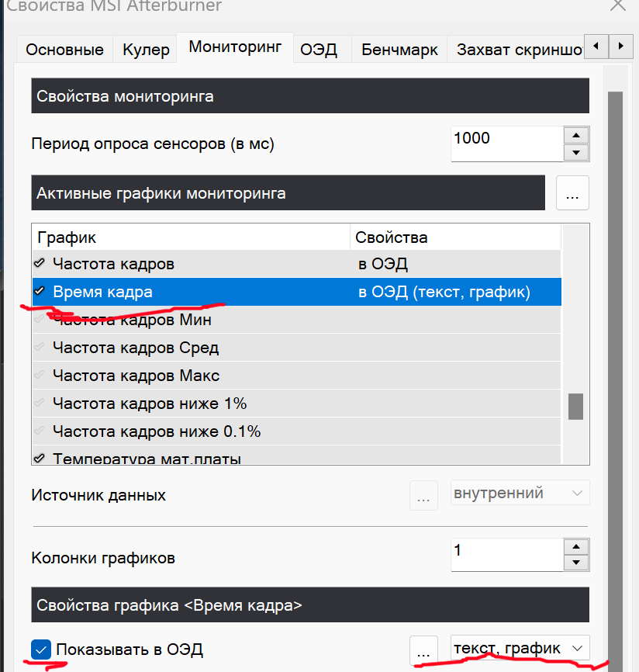Open the Показывать в ОЭД options button

pos(423,650)
